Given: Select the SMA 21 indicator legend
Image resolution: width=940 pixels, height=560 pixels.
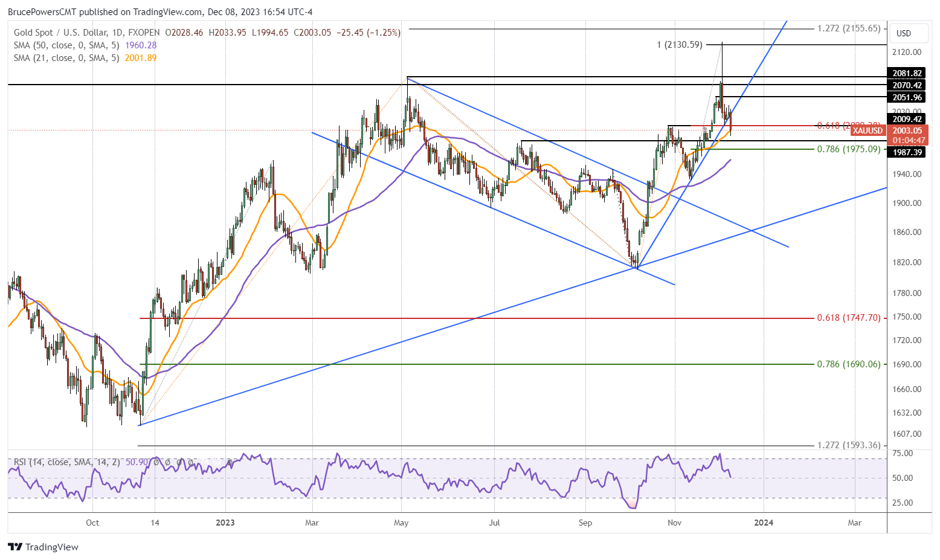Looking at the screenshot, I should point(67,58).
